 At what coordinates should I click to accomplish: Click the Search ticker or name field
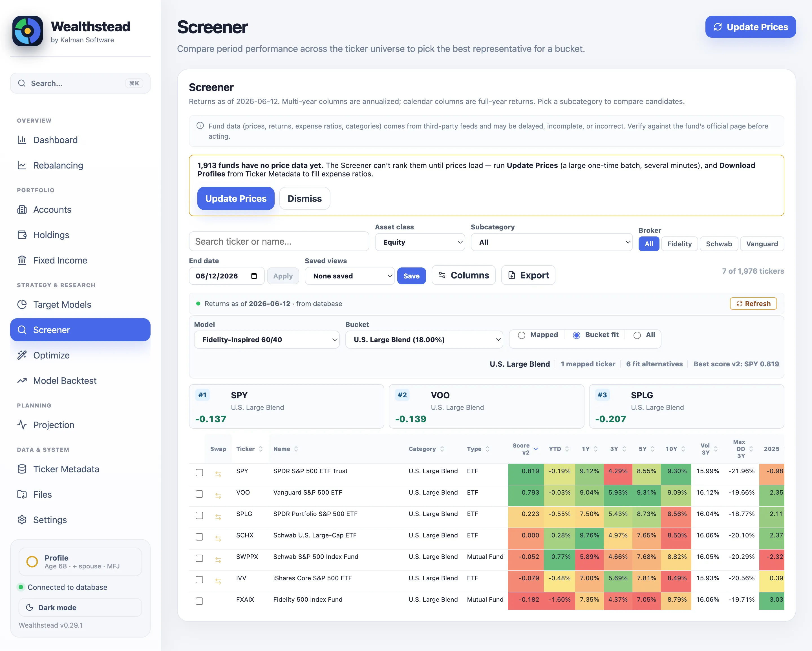click(x=279, y=241)
